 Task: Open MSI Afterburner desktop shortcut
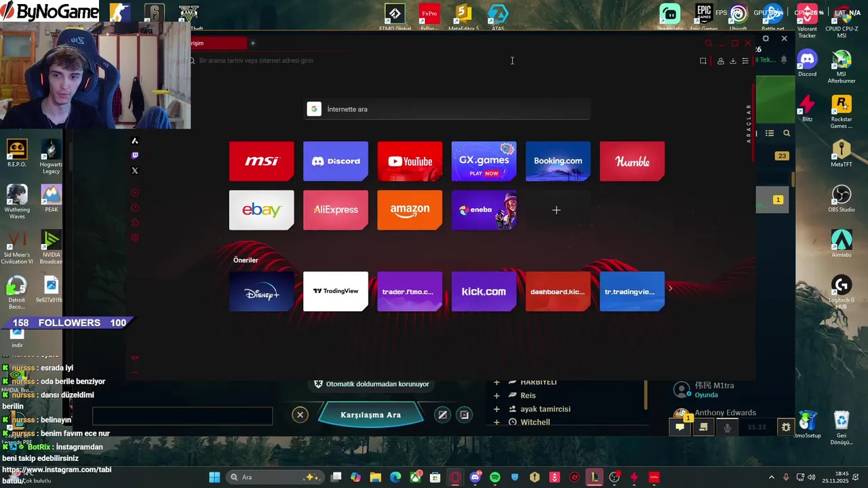tap(842, 67)
